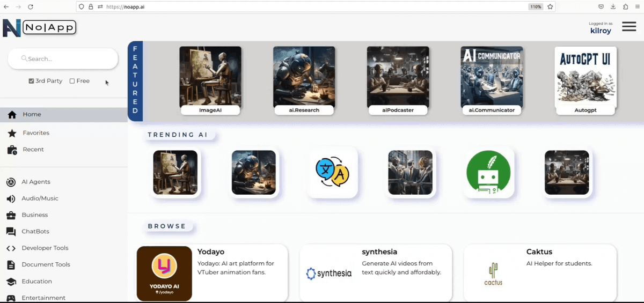Screen dimensions: 644x303
Task: Open the Favorites section in sidebar
Action: pos(35,133)
